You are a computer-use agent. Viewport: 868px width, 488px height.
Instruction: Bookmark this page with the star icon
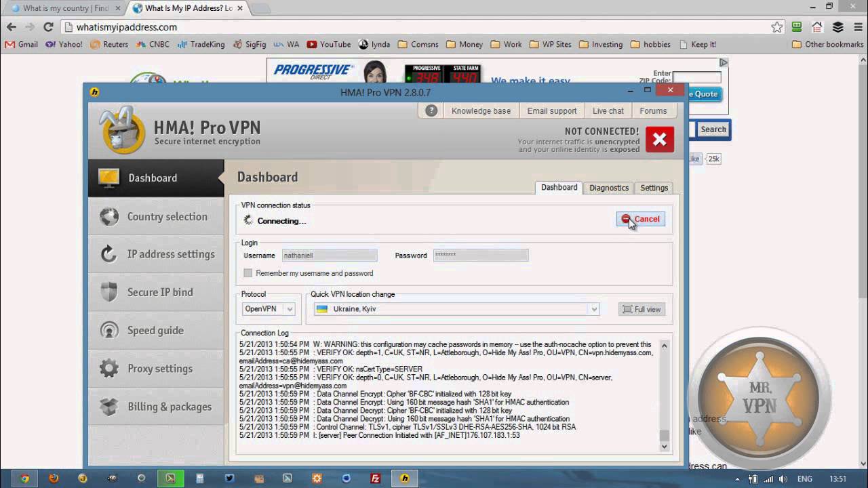(x=777, y=27)
